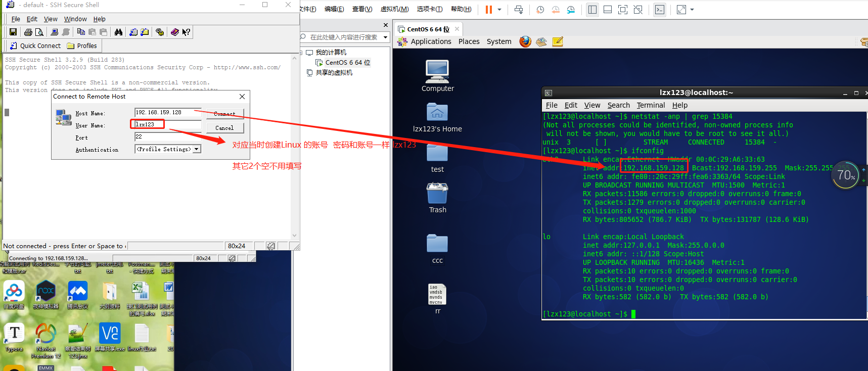
Task: Toggle the VMware library sidebar view
Action: pyautogui.click(x=592, y=10)
